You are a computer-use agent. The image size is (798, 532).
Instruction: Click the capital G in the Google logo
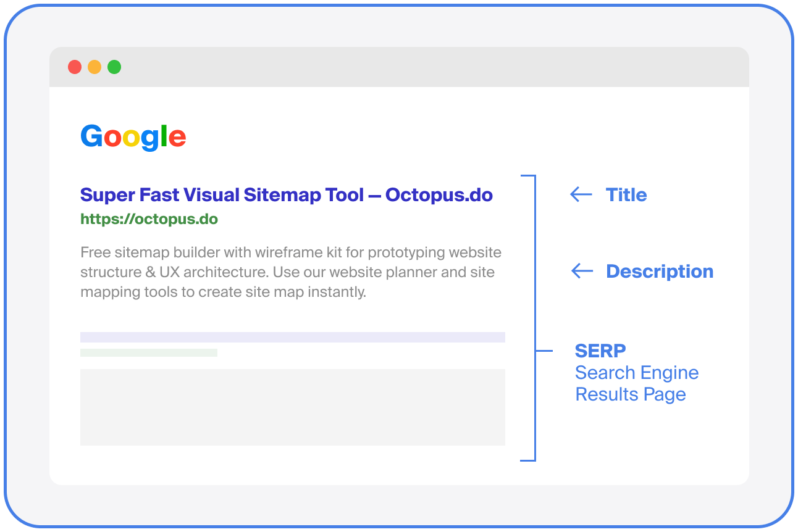click(x=91, y=135)
